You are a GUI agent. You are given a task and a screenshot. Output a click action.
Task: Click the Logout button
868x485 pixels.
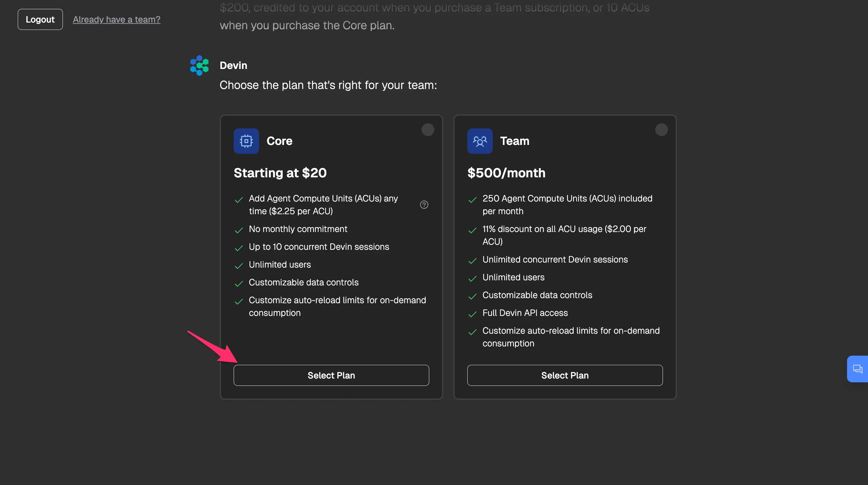pyautogui.click(x=40, y=20)
